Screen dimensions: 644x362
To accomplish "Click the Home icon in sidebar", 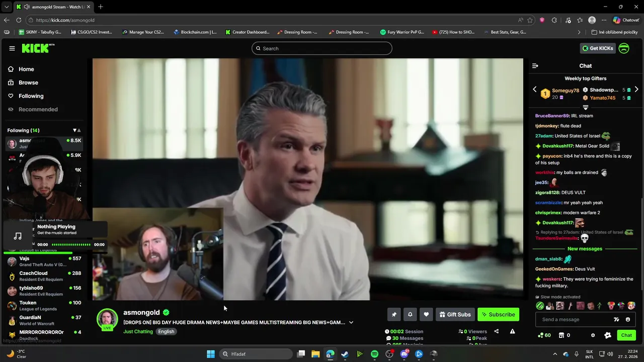I will (x=11, y=69).
